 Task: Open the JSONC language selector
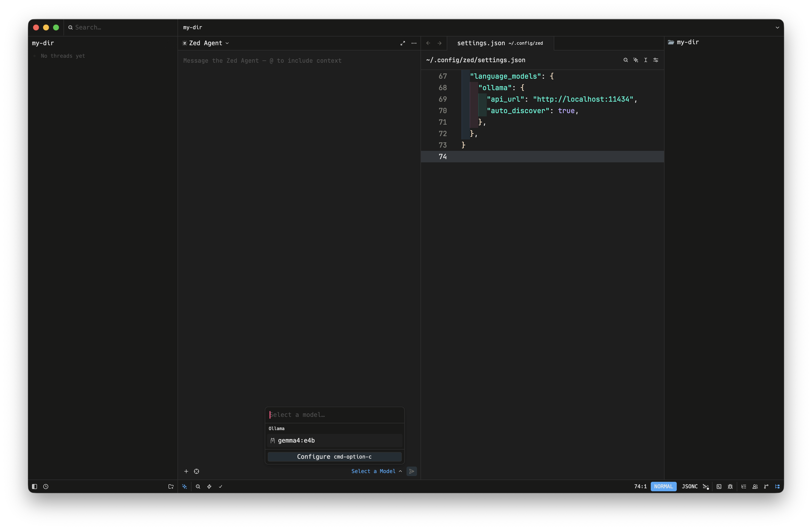[689, 487]
